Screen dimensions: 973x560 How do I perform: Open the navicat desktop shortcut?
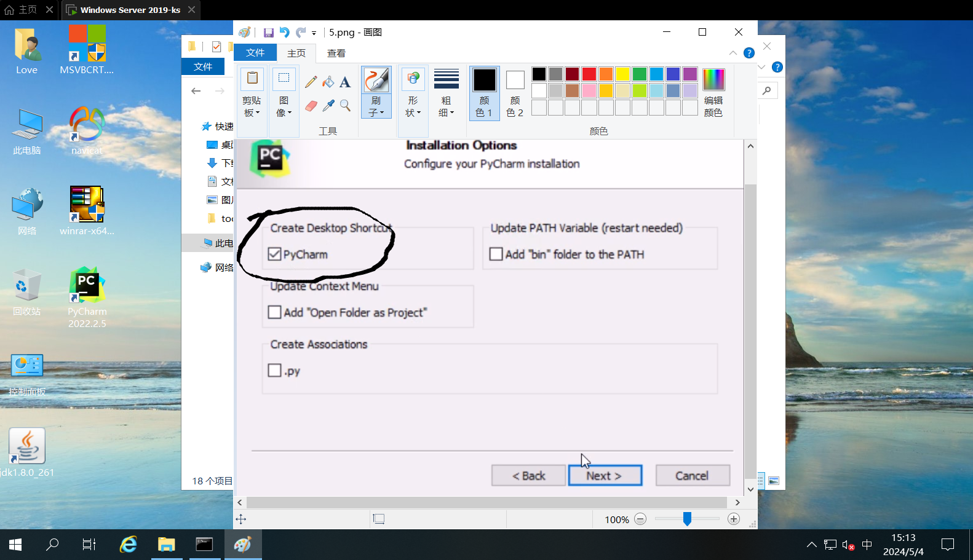(87, 130)
